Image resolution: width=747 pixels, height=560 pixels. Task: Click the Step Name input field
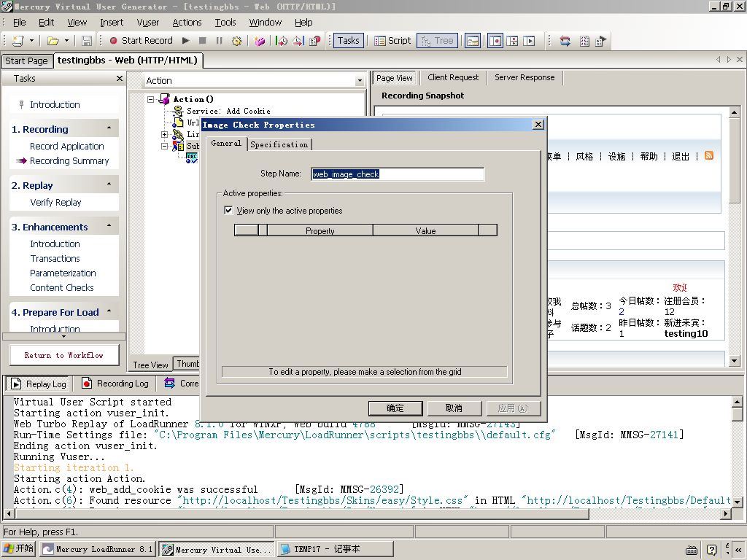[398, 174]
